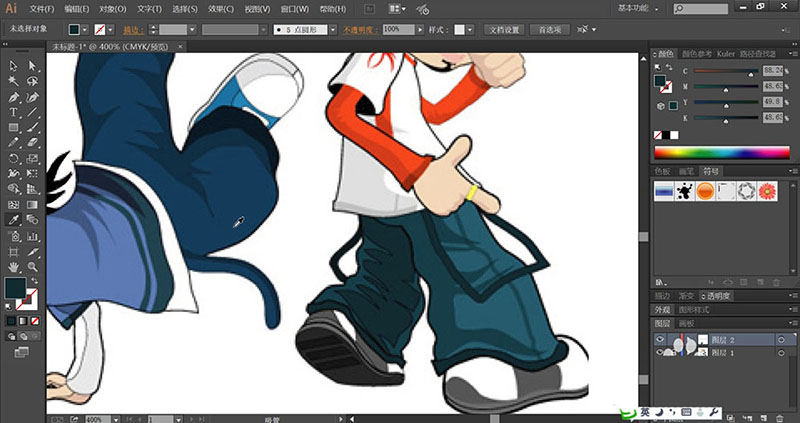
Task: Select the Perspective Grid tool
Action: click(x=32, y=189)
